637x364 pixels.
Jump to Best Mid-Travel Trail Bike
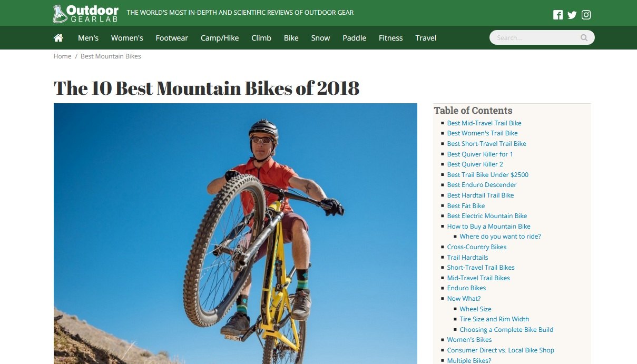click(484, 123)
